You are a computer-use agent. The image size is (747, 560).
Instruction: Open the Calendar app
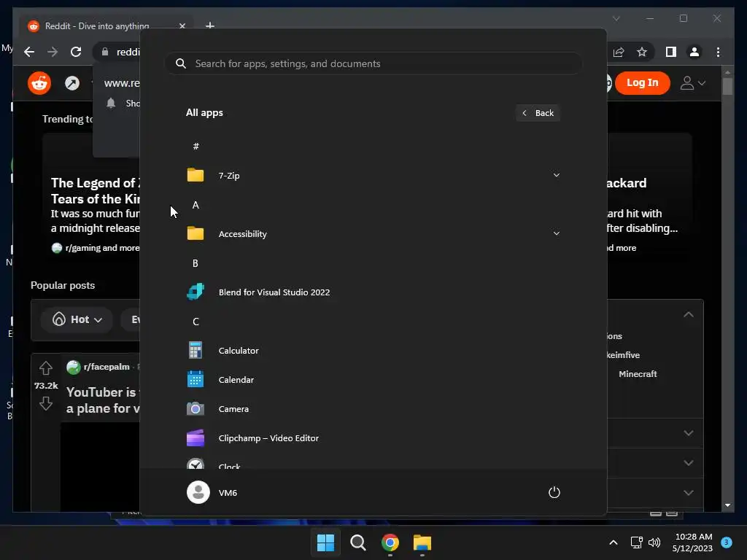(x=373, y=379)
